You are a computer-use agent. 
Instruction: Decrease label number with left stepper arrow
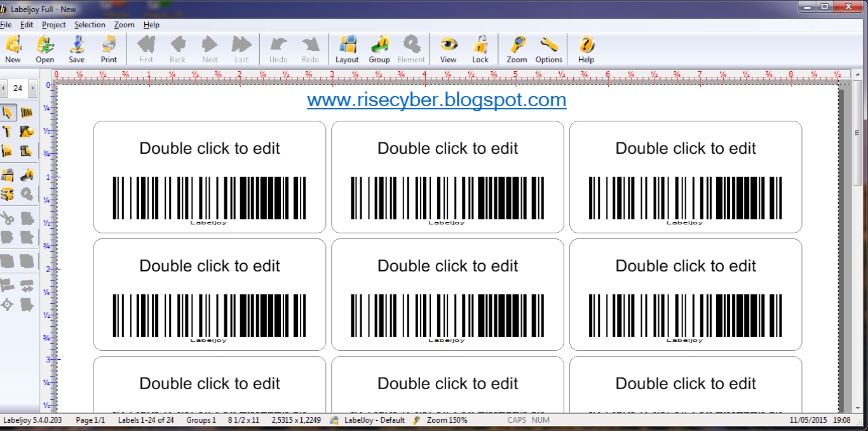[x=3, y=88]
